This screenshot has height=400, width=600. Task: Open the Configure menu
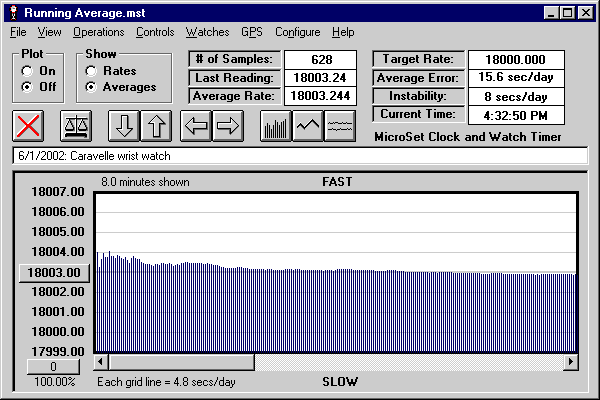point(298,32)
